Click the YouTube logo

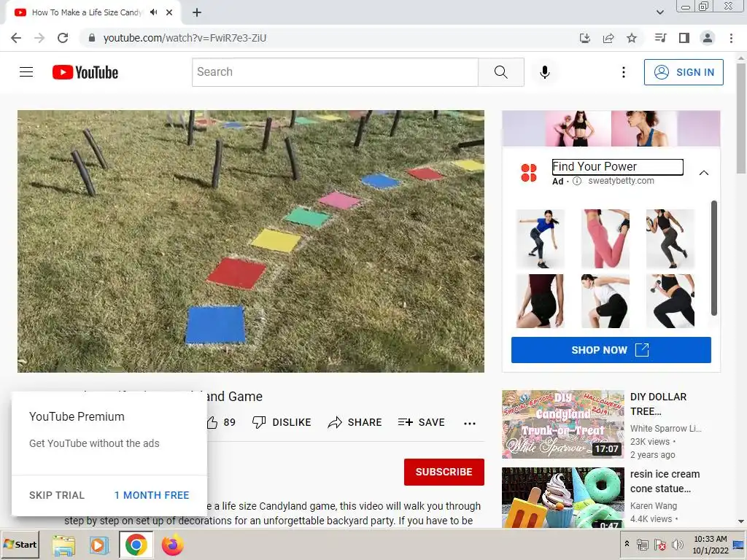[x=85, y=72]
